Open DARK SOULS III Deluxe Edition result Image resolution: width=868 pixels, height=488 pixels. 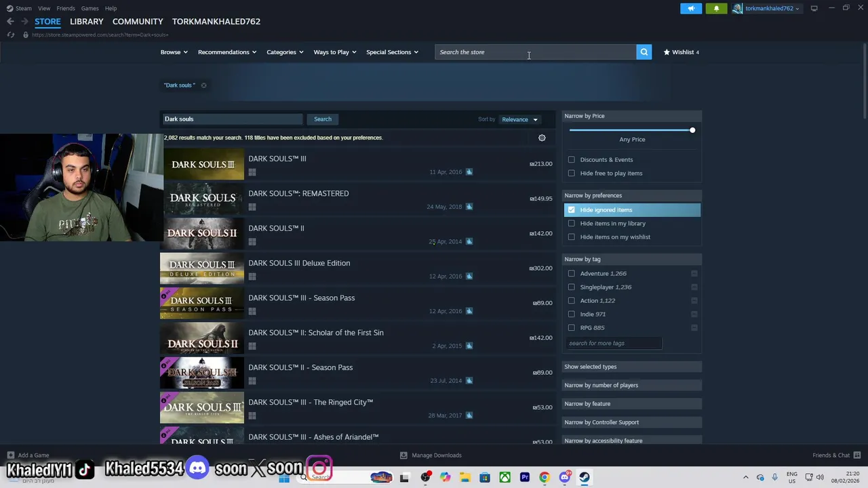tap(358, 268)
